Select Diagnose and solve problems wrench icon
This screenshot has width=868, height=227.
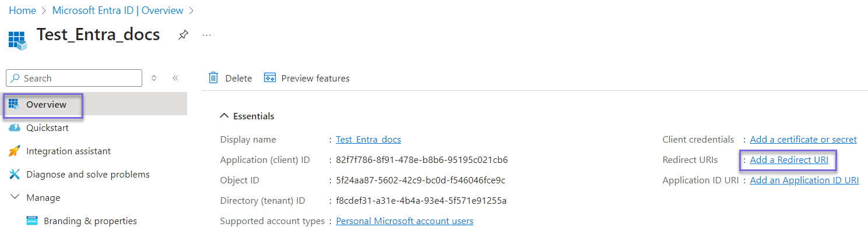pyautogui.click(x=15, y=175)
